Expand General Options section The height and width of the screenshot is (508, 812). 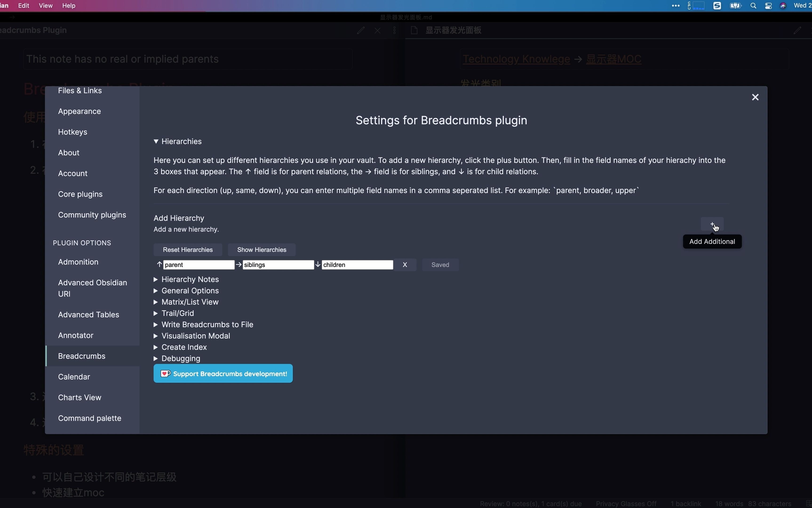(190, 291)
